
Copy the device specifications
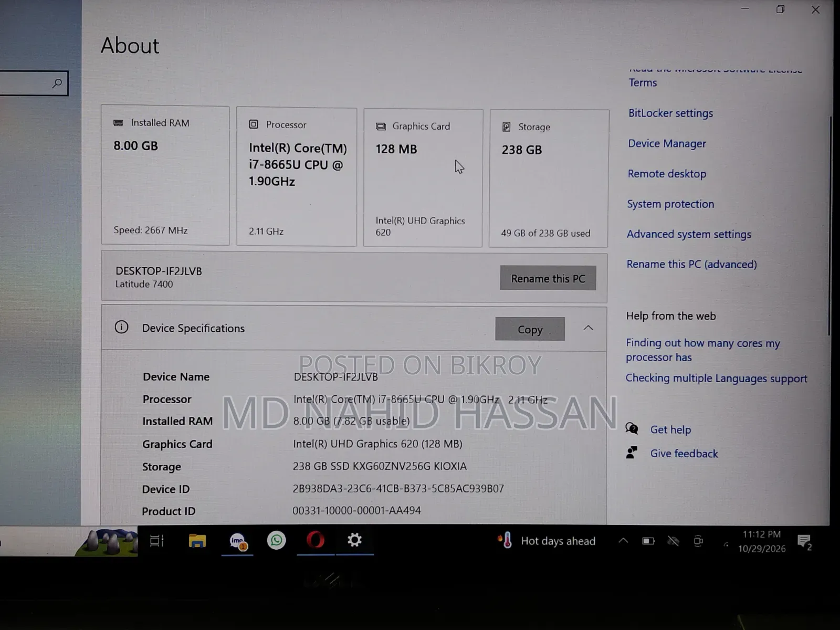[530, 329]
